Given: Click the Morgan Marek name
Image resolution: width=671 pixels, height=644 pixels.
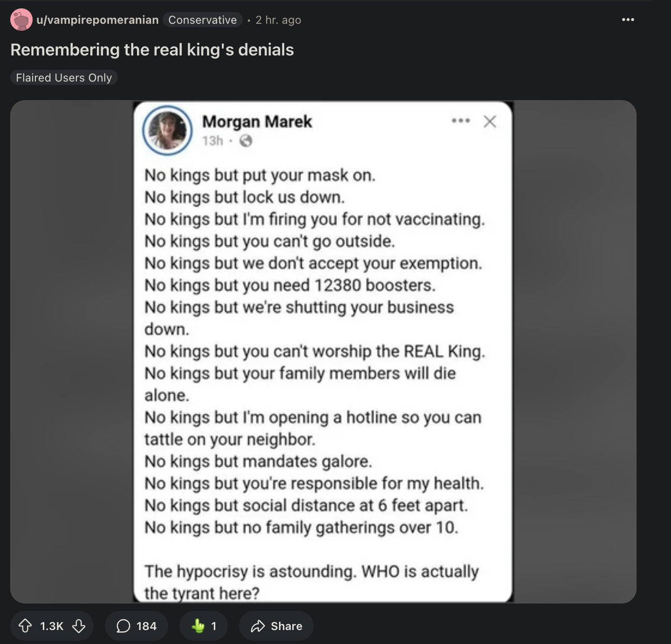Looking at the screenshot, I should click(x=257, y=122).
